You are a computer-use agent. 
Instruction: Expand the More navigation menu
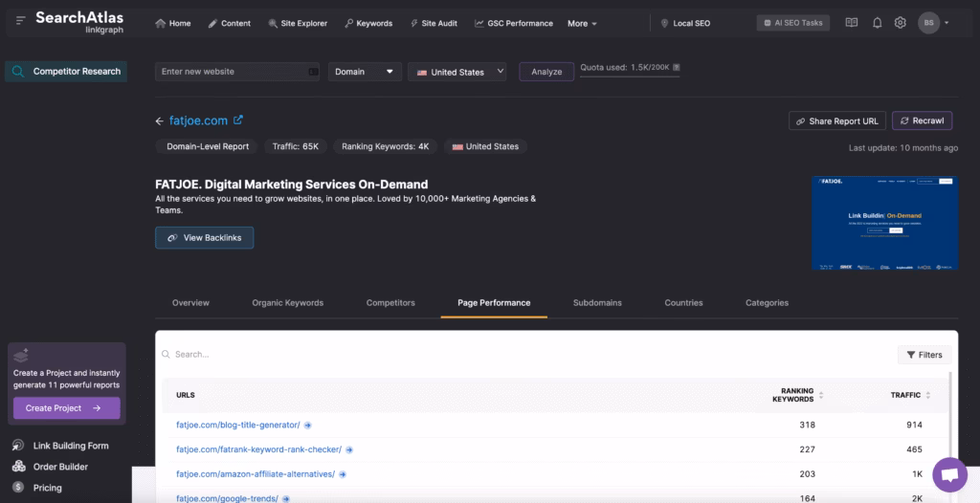(x=582, y=23)
